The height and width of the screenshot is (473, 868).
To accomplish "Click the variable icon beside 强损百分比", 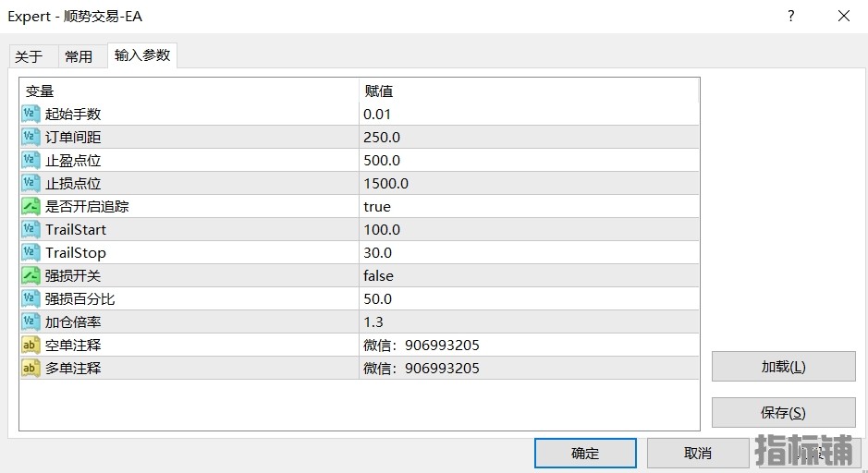I will click(x=31, y=298).
